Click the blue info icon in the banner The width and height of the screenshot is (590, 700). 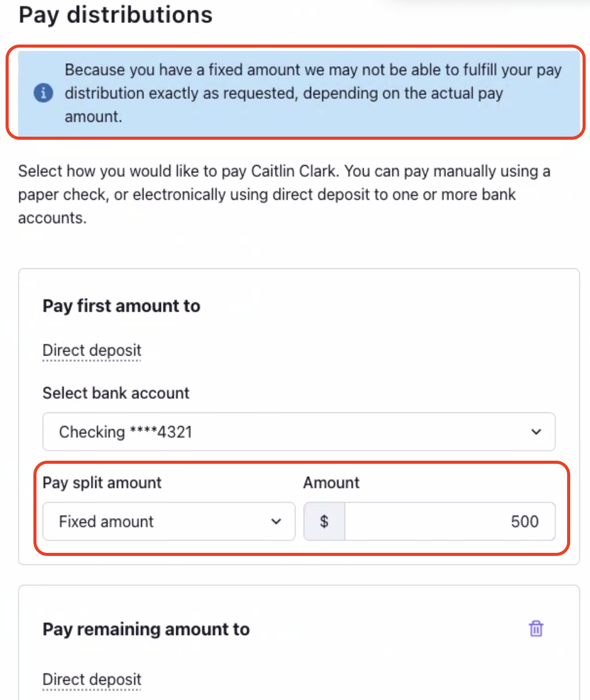pyautogui.click(x=43, y=93)
